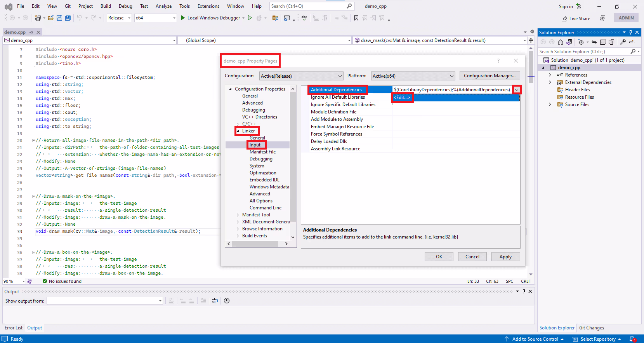Open Configuration Manager

click(490, 76)
